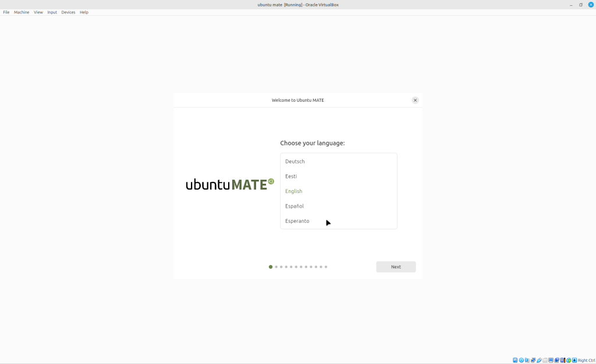This screenshot has width=596, height=364.
Task: Click the Next button
Action: (x=396, y=267)
